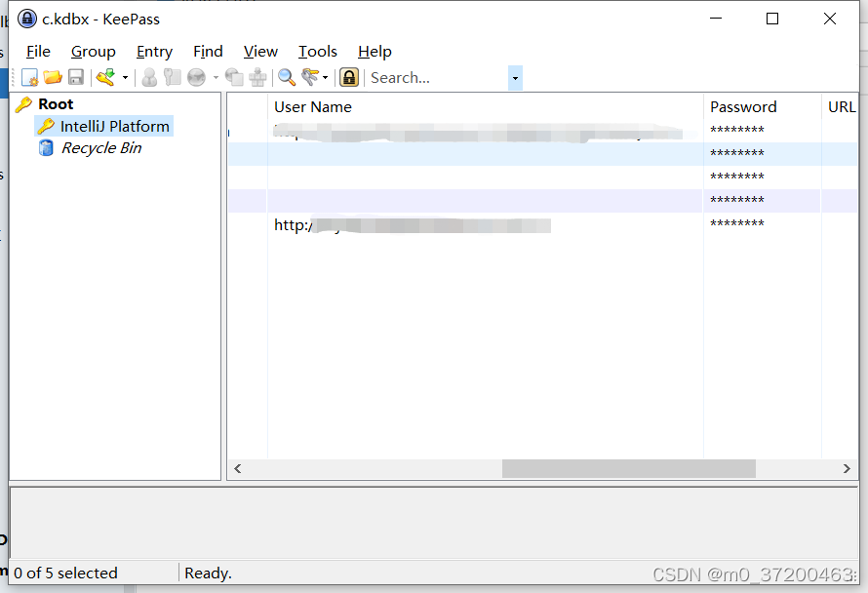
Task: Select the Recycle Bin group
Action: pos(101,148)
